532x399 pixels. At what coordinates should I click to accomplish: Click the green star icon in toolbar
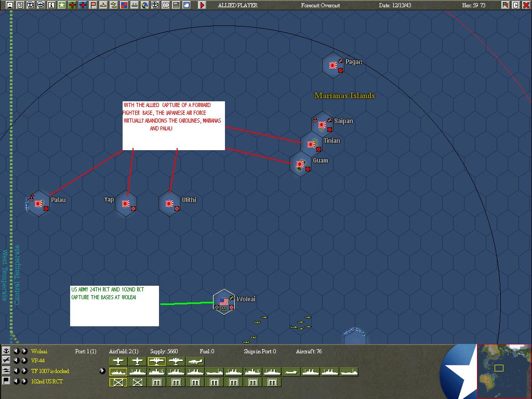point(62,5)
